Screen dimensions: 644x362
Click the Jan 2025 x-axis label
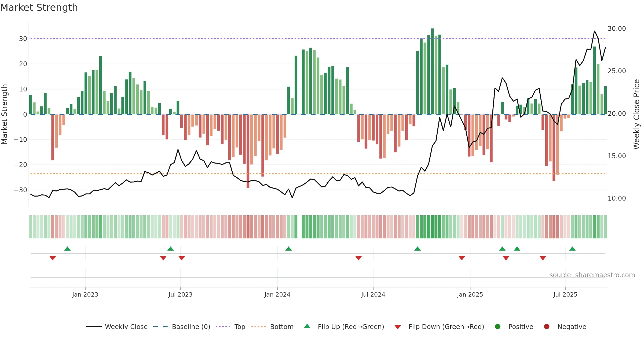point(470,294)
